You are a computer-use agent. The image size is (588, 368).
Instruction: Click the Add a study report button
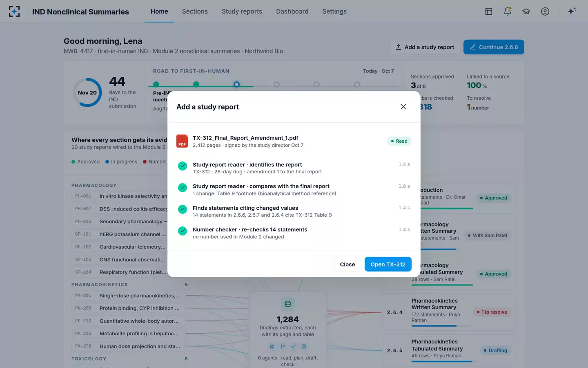point(425,47)
